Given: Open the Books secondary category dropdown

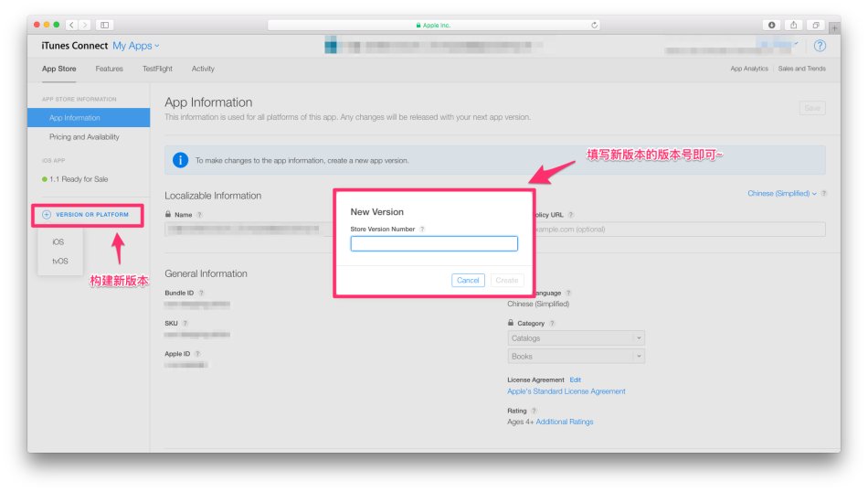Looking at the screenshot, I should pyautogui.click(x=576, y=357).
